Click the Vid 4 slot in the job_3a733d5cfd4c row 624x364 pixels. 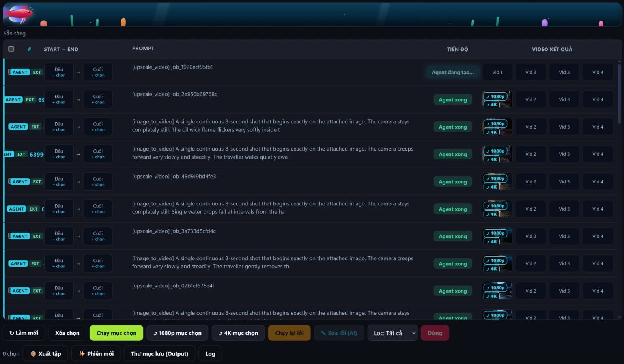(x=598, y=236)
